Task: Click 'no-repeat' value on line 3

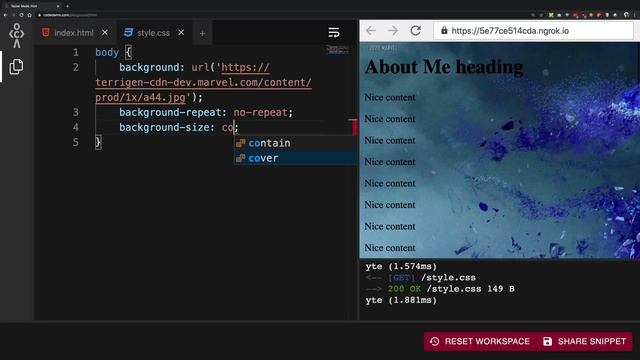Action: (x=260, y=112)
